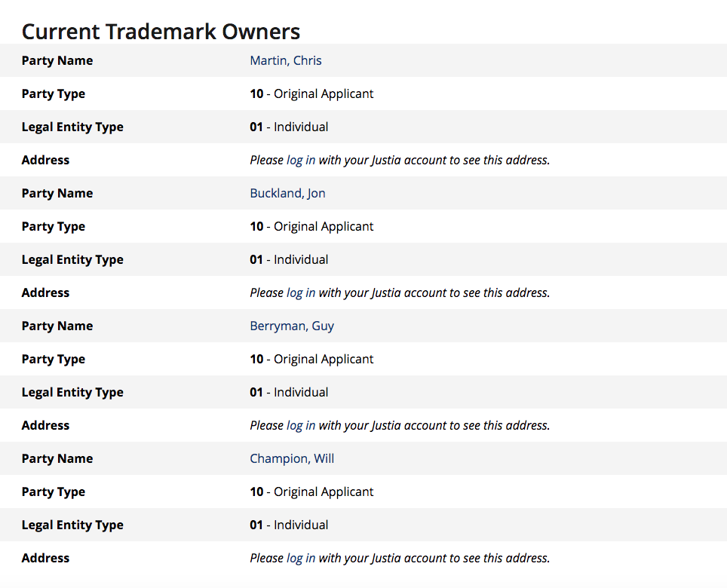Follow the "Berryman, Guy" party link

[x=292, y=326]
